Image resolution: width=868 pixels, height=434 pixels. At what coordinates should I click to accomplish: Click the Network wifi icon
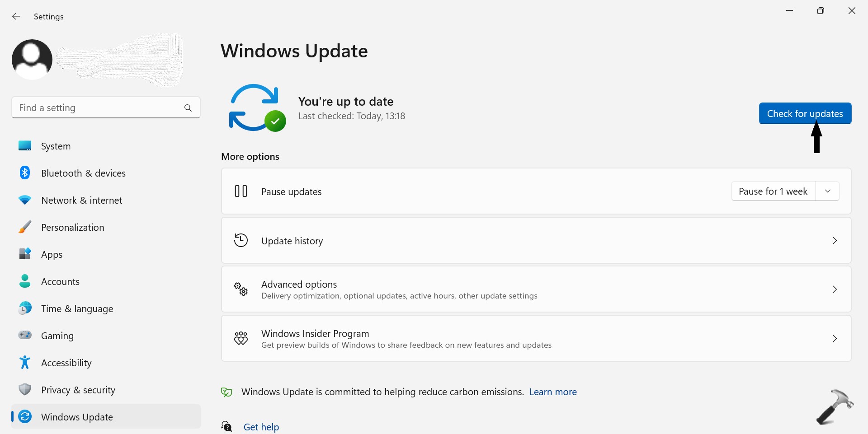25,200
